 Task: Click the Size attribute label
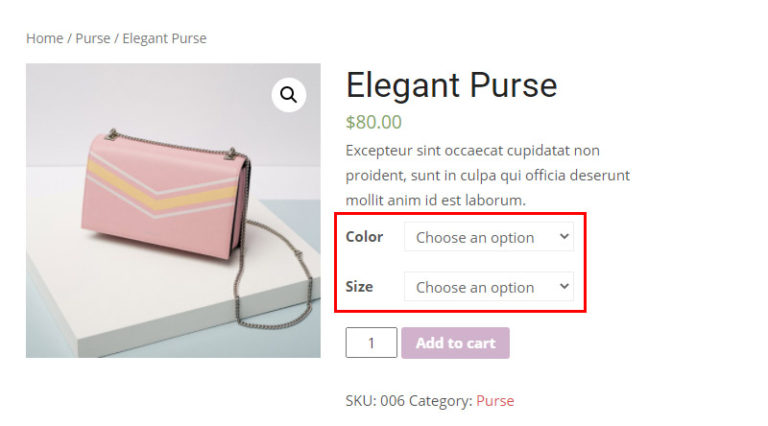point(359,286)
